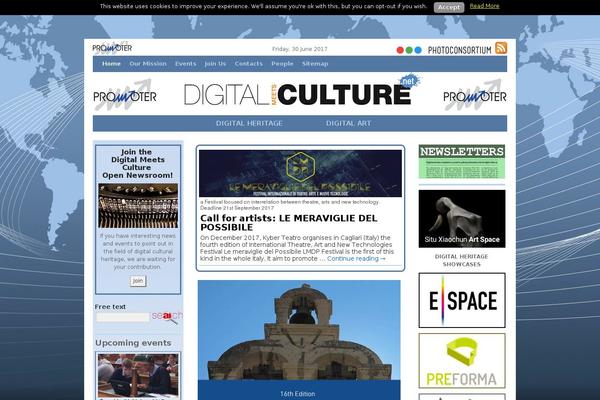Click the newsroom archive shelves photo

pyautogui.click(x=138, y=206)
